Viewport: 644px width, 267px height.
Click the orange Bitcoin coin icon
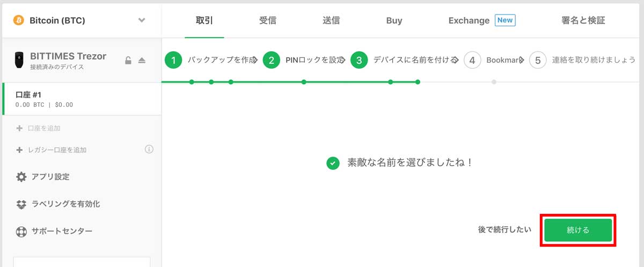click(x=19, y=20)
